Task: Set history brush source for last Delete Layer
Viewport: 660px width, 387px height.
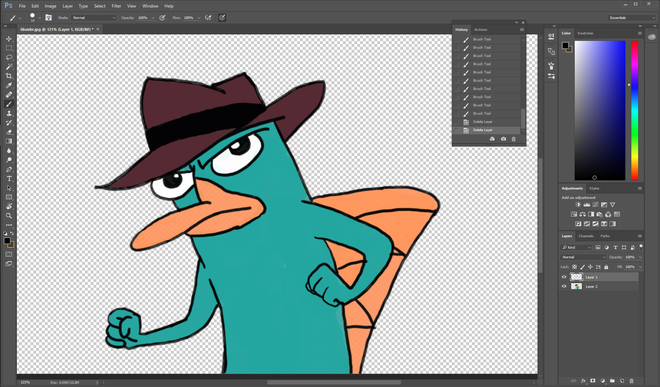Action: tap(457, 130)
